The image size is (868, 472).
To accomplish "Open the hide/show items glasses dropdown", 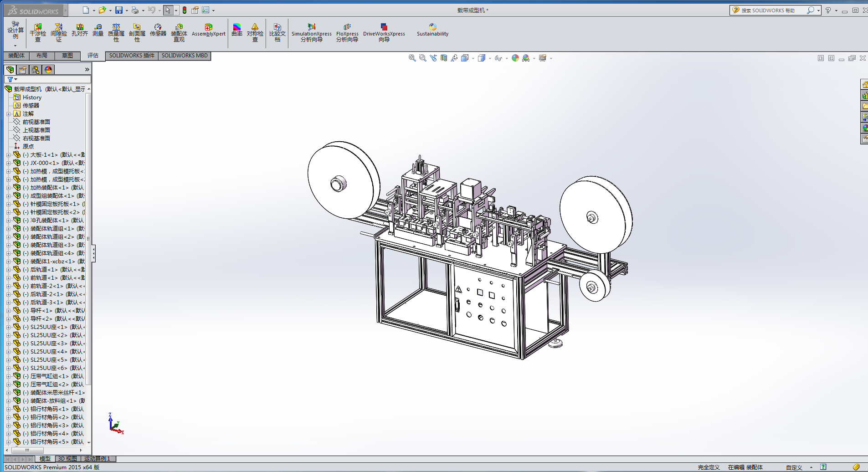I will click(x=499, y=58).
